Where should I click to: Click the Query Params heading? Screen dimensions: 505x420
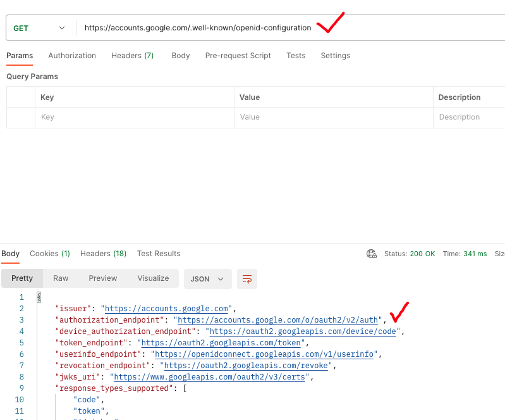click(32, 77)
